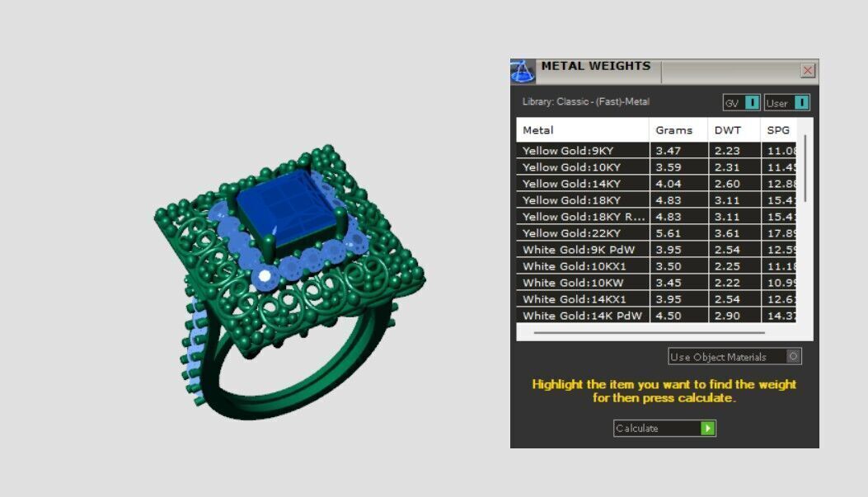
Task: Click the green arrow on Calculate
Action: [x=707, y=428]
